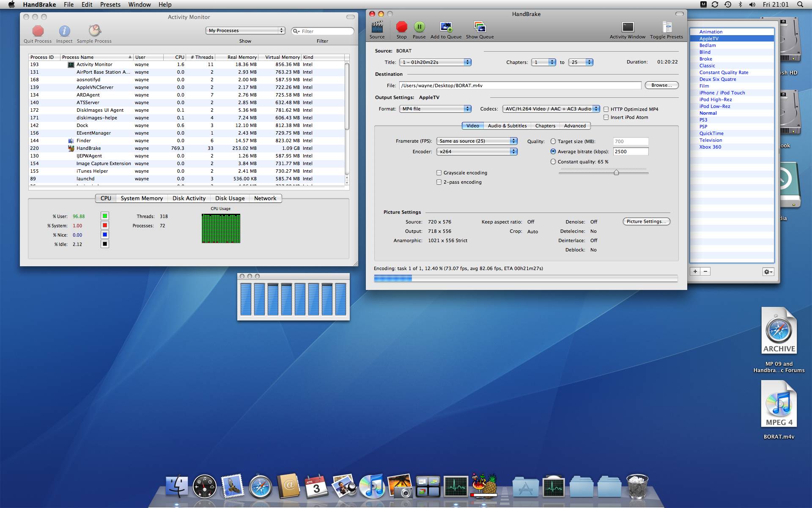This screenshot has height=508, width=812.
Task: Click the Inspect info icon
Action: [64, 31]
